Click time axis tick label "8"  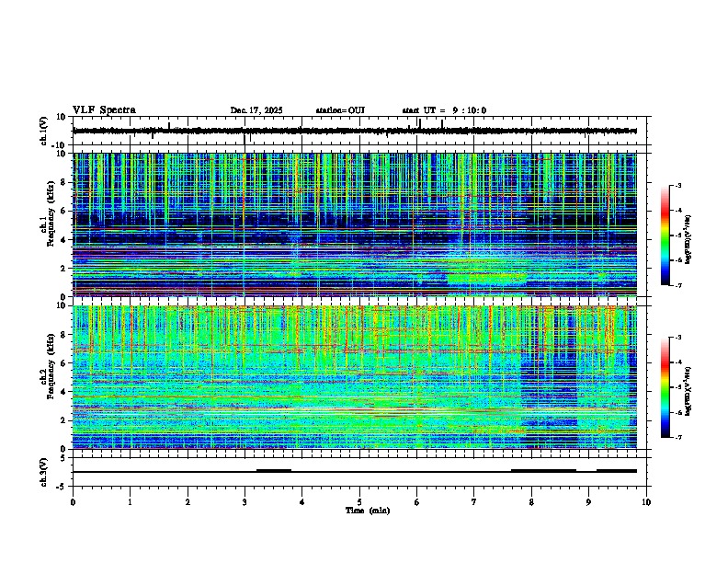click(x=531, y=502)
